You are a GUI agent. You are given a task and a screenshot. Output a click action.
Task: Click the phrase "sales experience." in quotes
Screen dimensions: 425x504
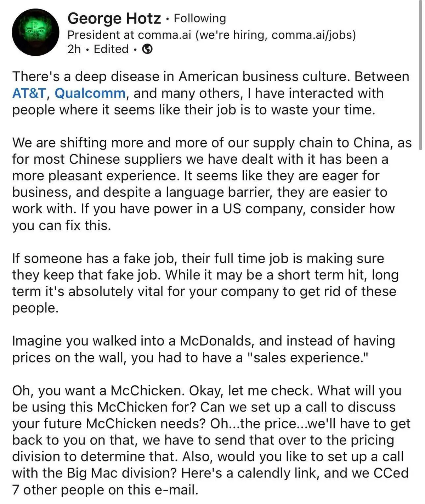[305, 358]
